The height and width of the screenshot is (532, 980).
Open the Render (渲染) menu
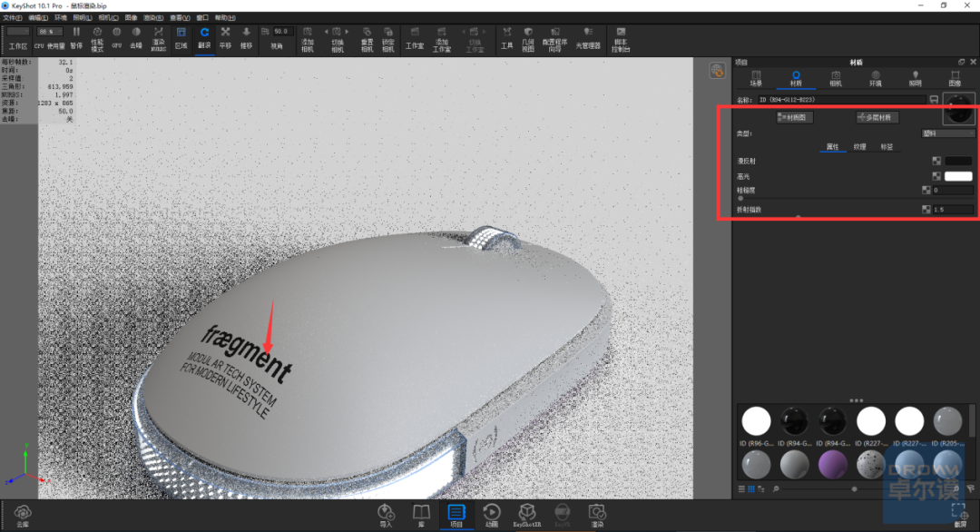pyautogui.click(x=153, y=17)
